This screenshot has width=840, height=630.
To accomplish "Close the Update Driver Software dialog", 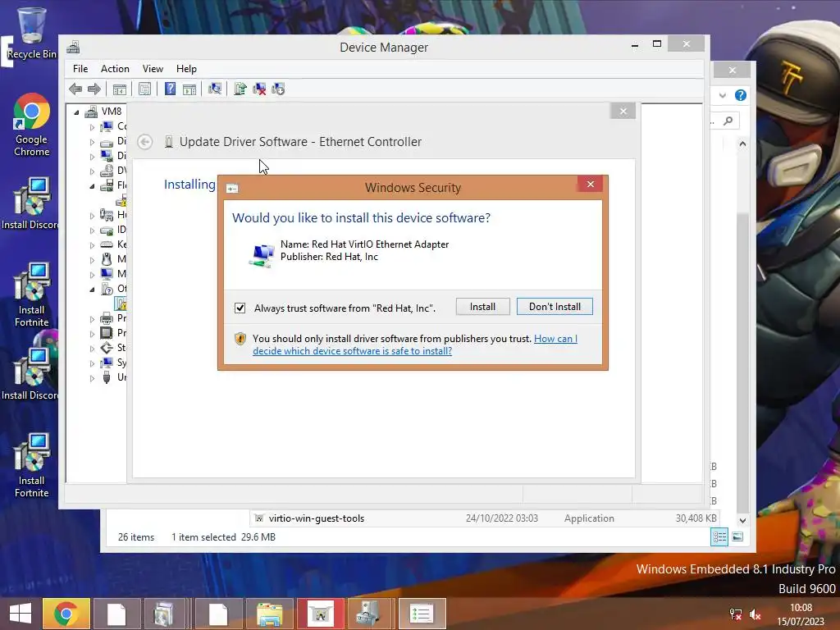I will [x=623, y=111].
